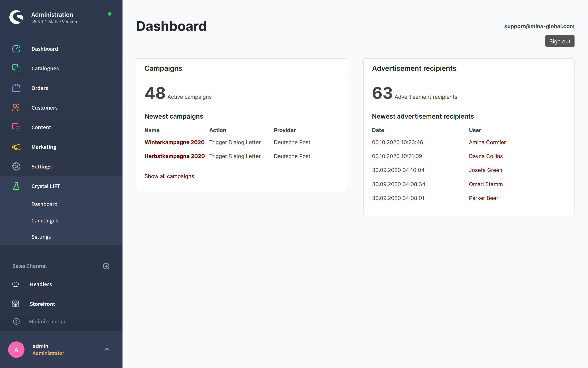
Task: Click the Minimize menu label
Action: 47,322
